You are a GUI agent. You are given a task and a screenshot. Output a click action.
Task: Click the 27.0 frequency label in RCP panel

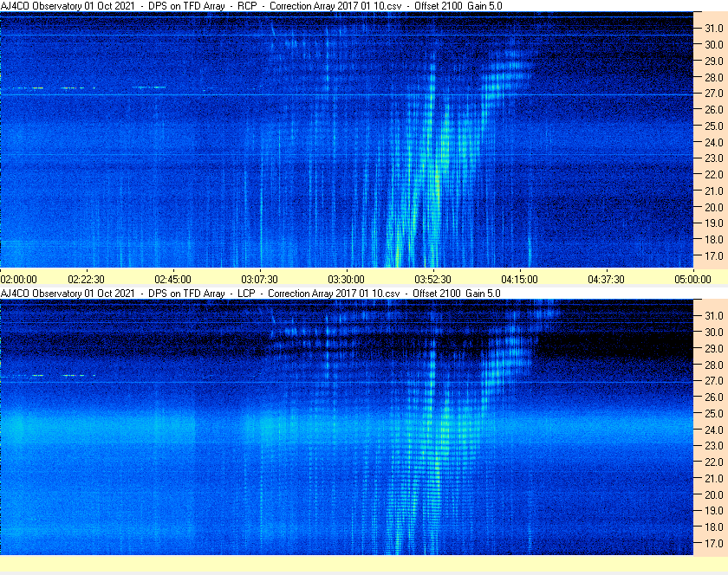[x=714, y=94]
